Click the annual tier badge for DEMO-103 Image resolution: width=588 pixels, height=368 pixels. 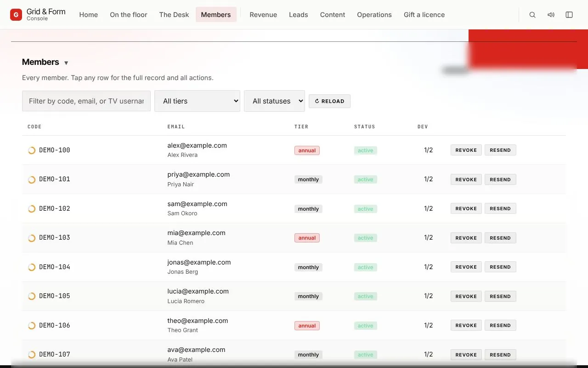coord(307,238)
